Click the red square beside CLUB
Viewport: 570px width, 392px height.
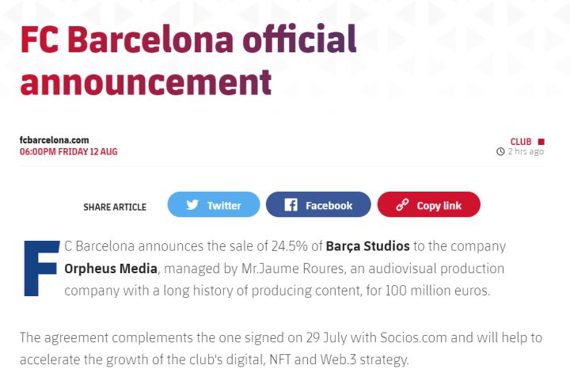point(541,141)
